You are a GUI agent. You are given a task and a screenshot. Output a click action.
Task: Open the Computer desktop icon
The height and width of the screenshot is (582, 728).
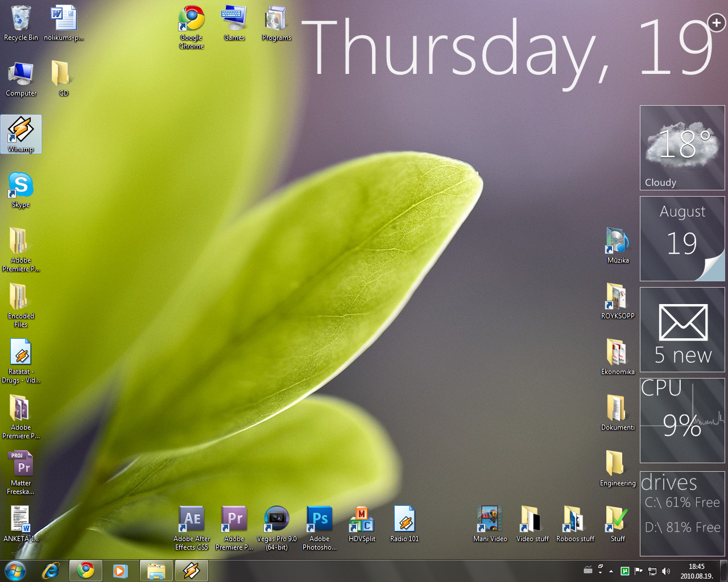tap(21, 79)
